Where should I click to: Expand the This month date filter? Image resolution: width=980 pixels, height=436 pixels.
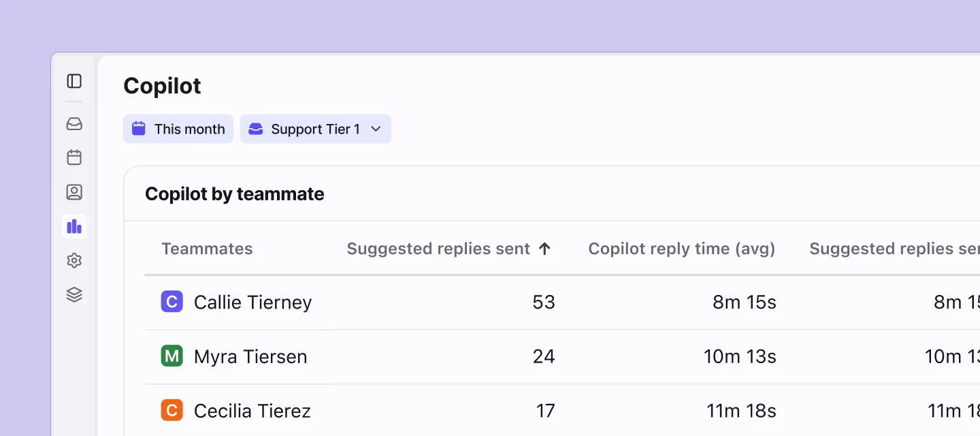pyautogui.click(x=178, y=128)
